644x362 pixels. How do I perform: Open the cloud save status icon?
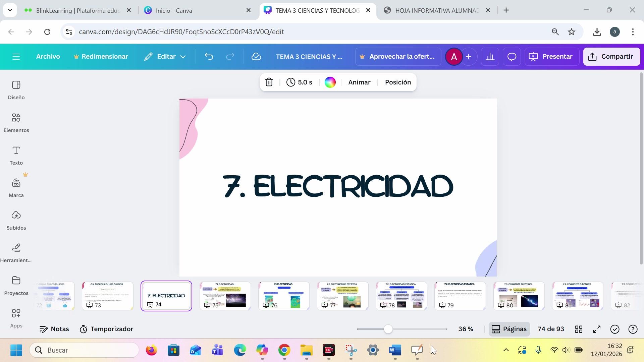pos(256,57)
